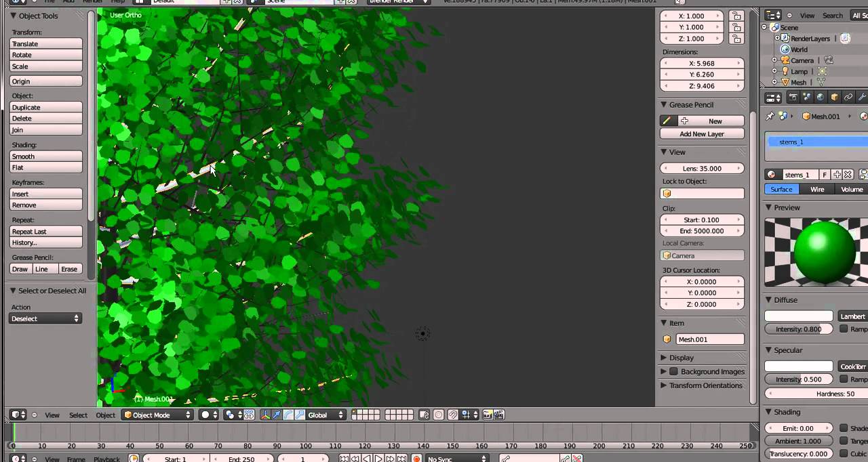868x462 pixels.
Task: Toggle the diffuse Ramp checkbox
Action: point(844,329)
